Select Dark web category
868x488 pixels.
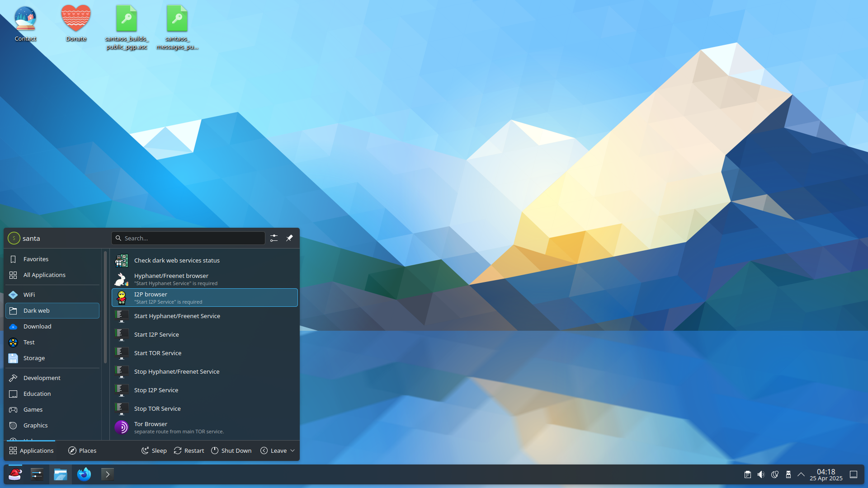click(x=52, y=310)
